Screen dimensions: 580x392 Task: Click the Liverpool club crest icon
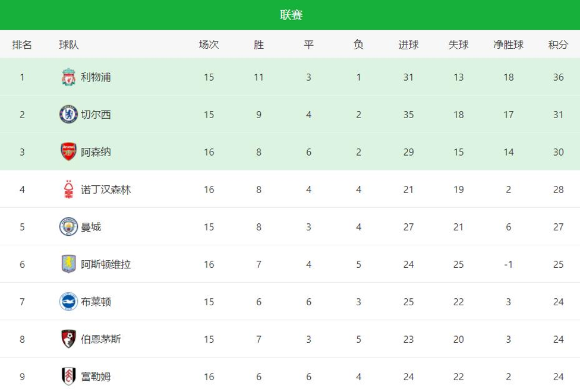pos(69,77)
